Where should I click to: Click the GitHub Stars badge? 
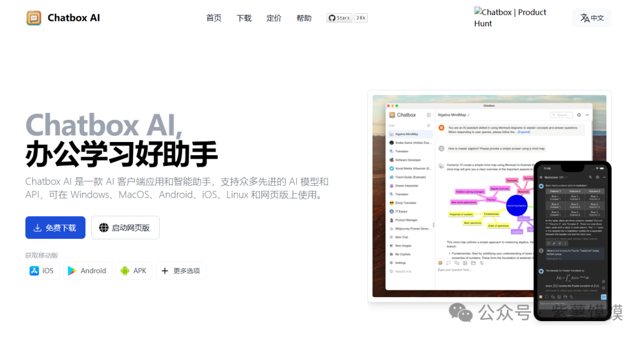pos(339,18)
